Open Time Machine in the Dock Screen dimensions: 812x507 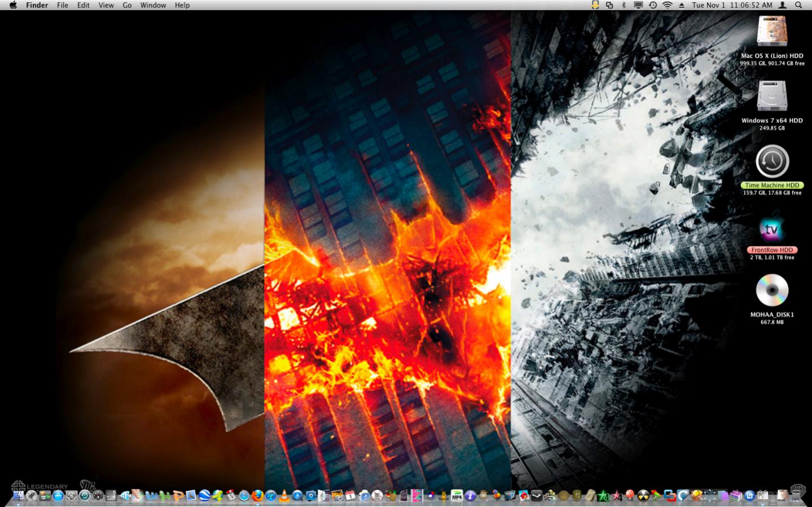[x=85, y=496]
